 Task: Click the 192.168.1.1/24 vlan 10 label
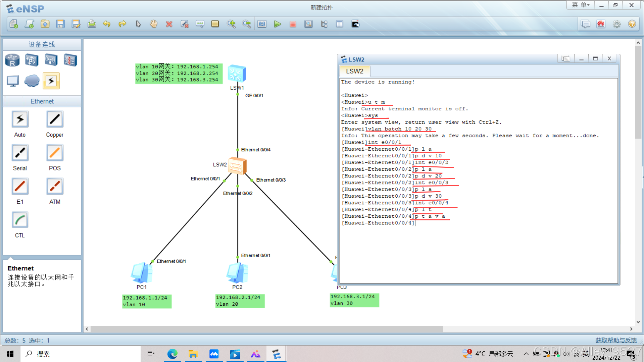tap(147, 301)
